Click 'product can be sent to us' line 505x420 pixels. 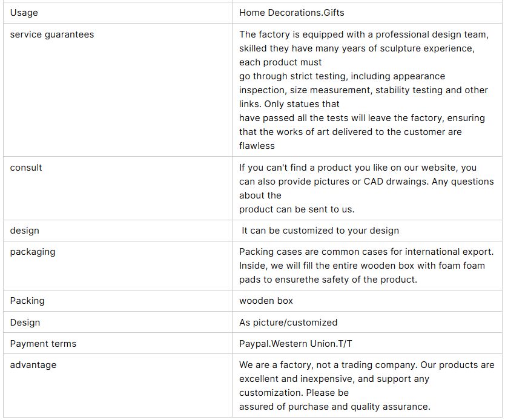pyautogui.click(x=296, y=209)
